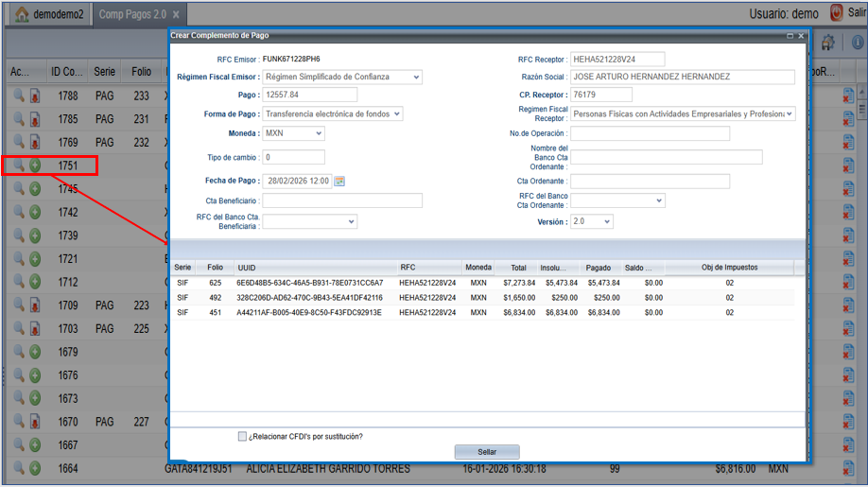Click the home icon on the demodemo2 tab
The height and width of the screenshot is (487, 868).
coord(21,14)
